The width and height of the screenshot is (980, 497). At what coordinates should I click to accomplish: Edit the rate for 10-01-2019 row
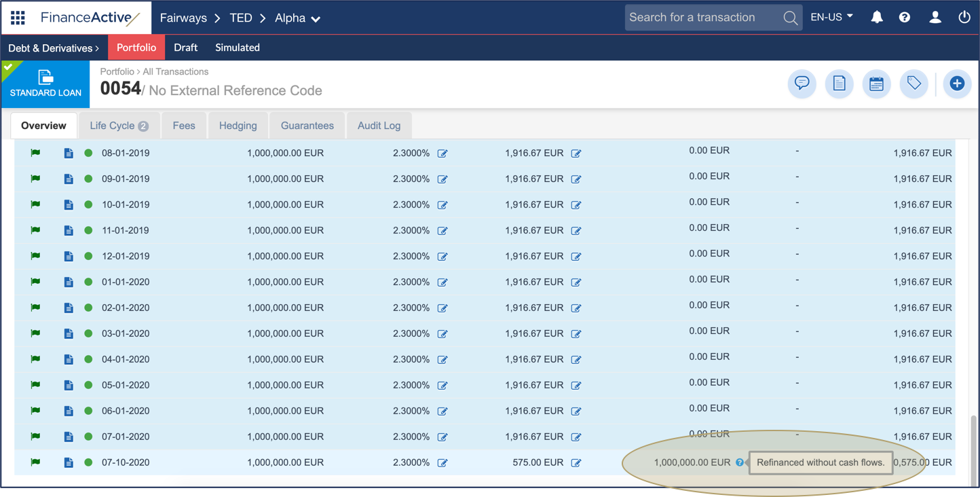pos(442,205)
